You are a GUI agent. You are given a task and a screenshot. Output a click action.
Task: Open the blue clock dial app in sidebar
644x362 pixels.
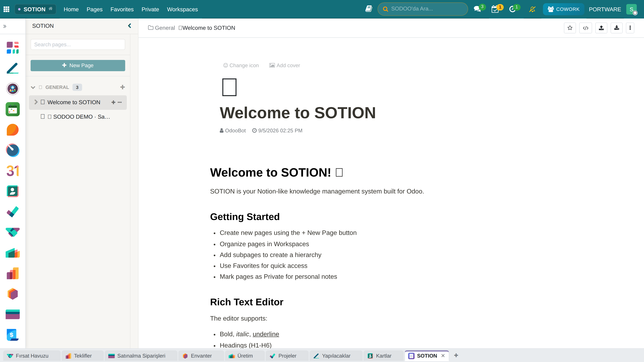13,150
